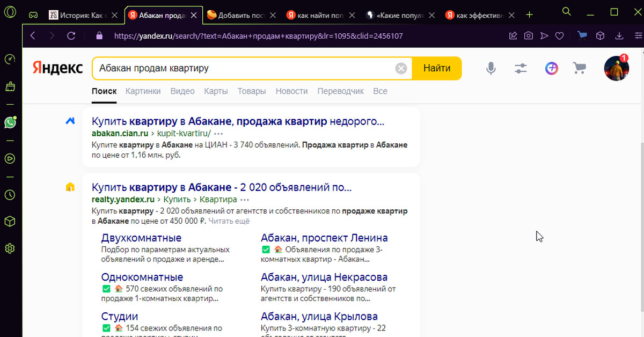The width and height of the screenshot is (644, 337).
Task: Click the yellow Найти button
Action: tap(437, 68)
